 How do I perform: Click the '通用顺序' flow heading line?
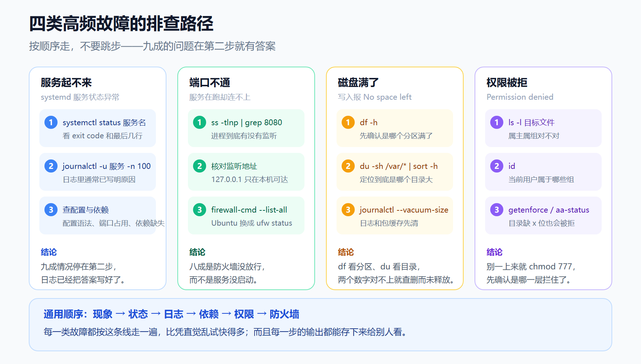coord(172,314)
